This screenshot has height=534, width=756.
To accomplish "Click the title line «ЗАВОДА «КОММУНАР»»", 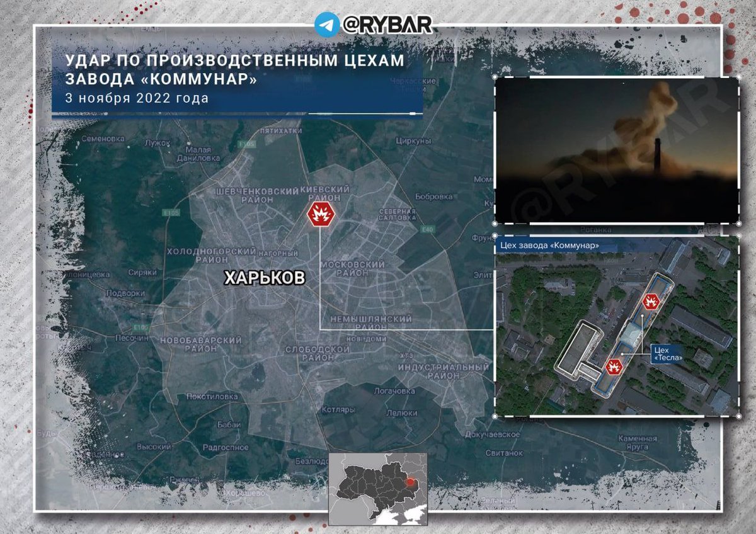I will point(161,80).
